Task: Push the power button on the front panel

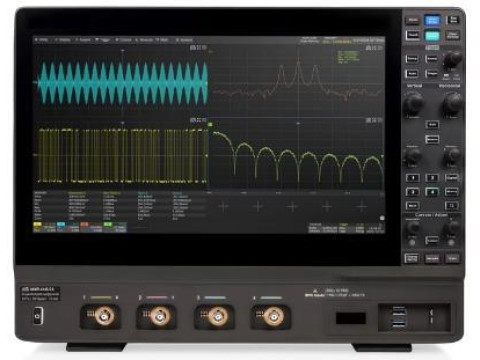Action: click(x=38, y=316)
